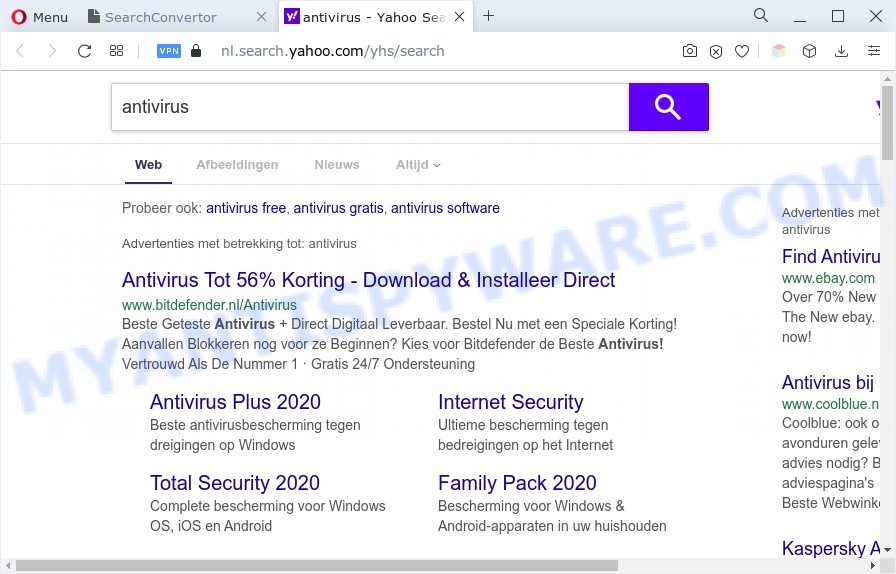
Task: Click the vertical scrollbar thumb
Action: pyautogui.click(x=887, y=123)
